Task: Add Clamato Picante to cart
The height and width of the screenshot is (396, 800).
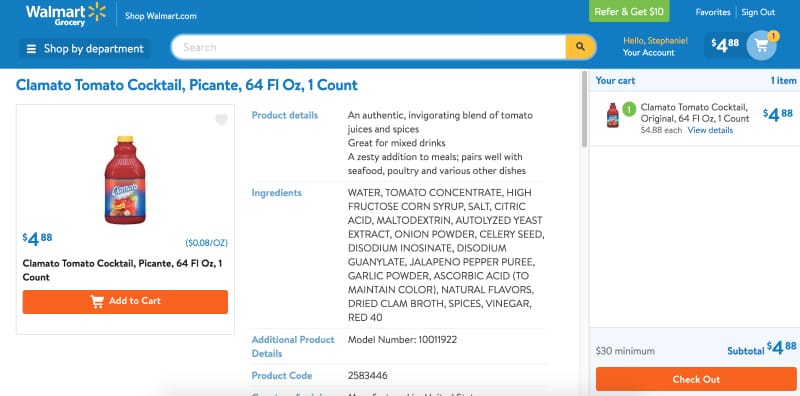Action: point(125,302)
